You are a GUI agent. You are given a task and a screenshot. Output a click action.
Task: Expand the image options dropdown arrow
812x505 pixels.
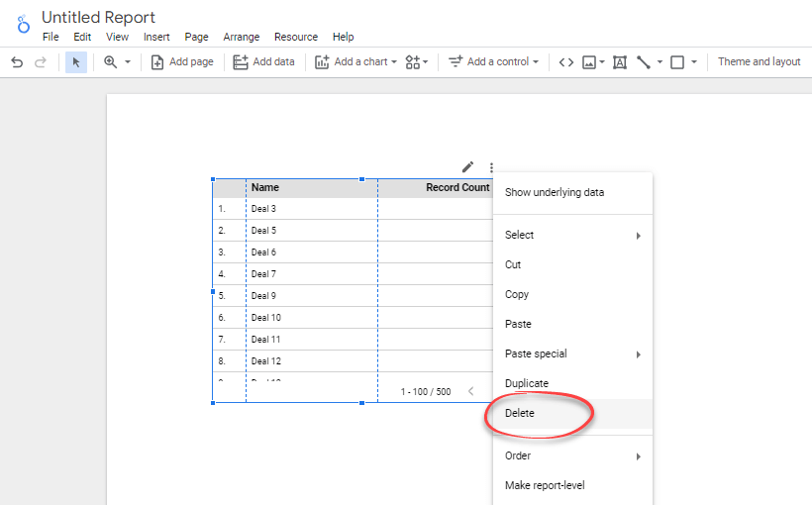click(x=602, y=62)
